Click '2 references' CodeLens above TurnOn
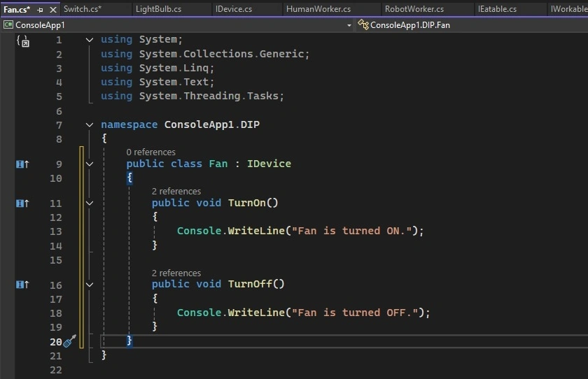 pyautogui.click(x=176, y=192)
